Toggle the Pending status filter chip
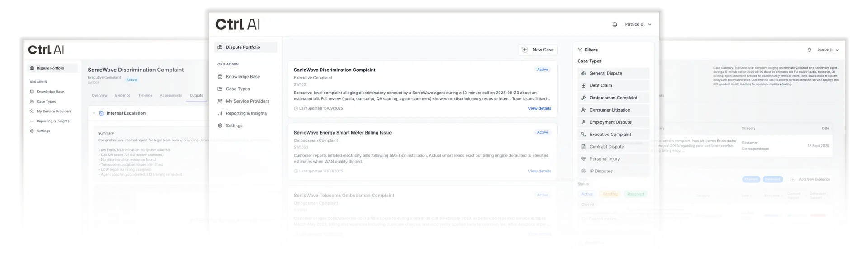This screenshot has width=868, height=261. pos(610,194)
